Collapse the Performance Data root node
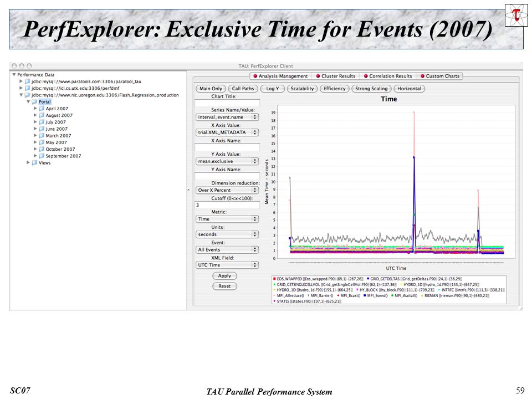The width and height of the screenshot is (532, 399). coord(14,75)
